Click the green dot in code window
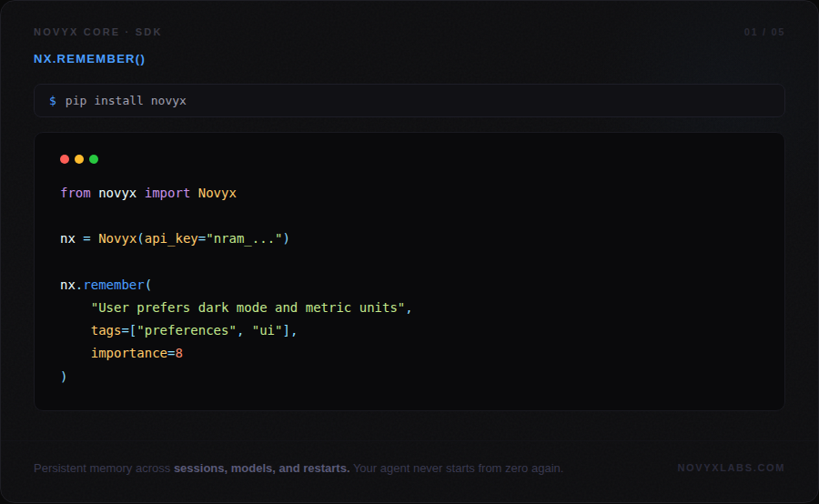The height and width of the screenshot is (504, 819). [94, 159]
